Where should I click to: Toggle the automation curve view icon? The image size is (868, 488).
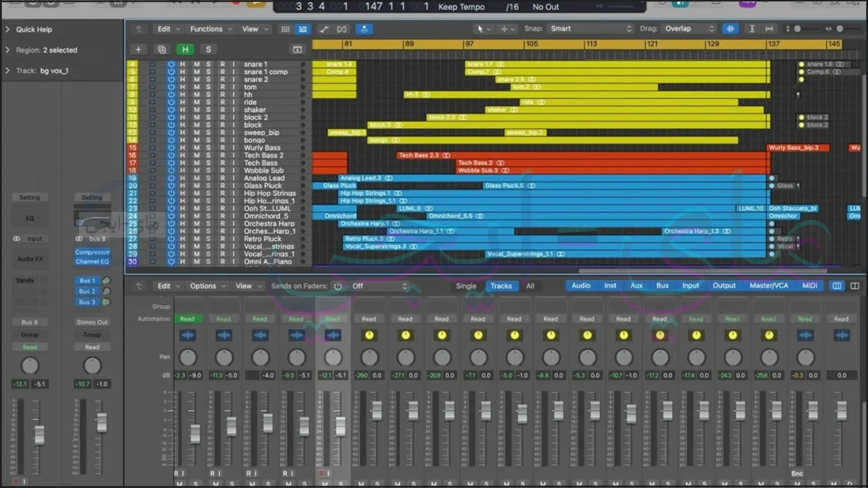pos(324,29)
